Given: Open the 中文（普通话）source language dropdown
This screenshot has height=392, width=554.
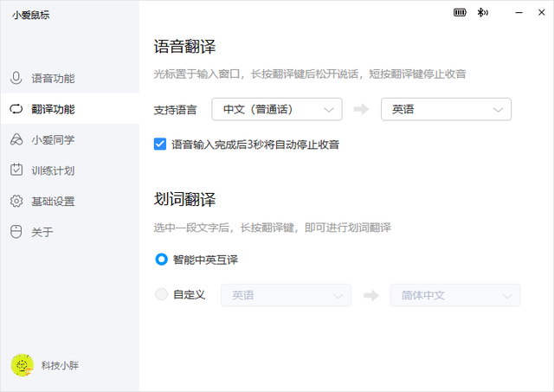Looking at the screenshot, I should click(277, 110).
